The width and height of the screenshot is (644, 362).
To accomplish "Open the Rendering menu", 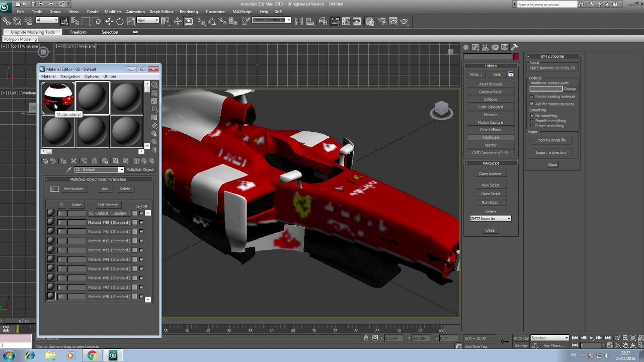I will point(189,12).
